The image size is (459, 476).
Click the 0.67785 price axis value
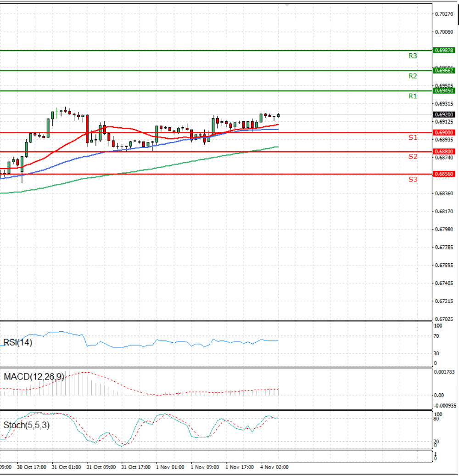point(444,247)
